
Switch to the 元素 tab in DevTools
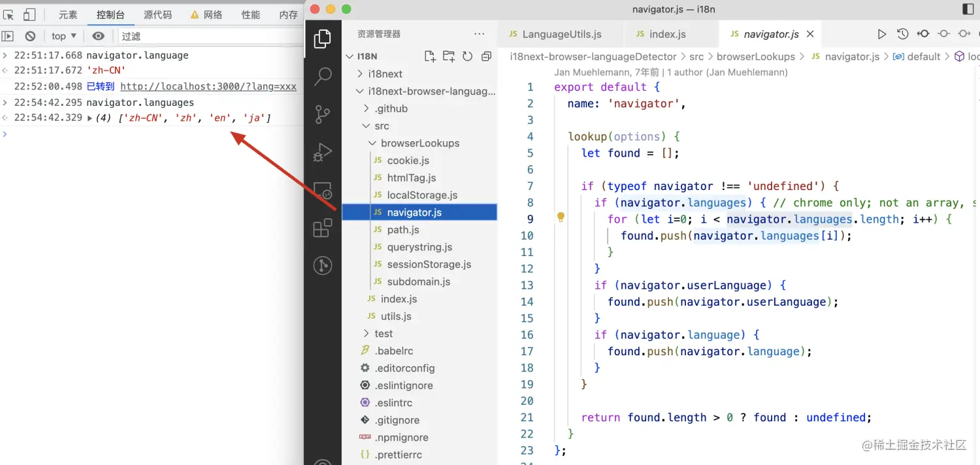click(68, 14)
